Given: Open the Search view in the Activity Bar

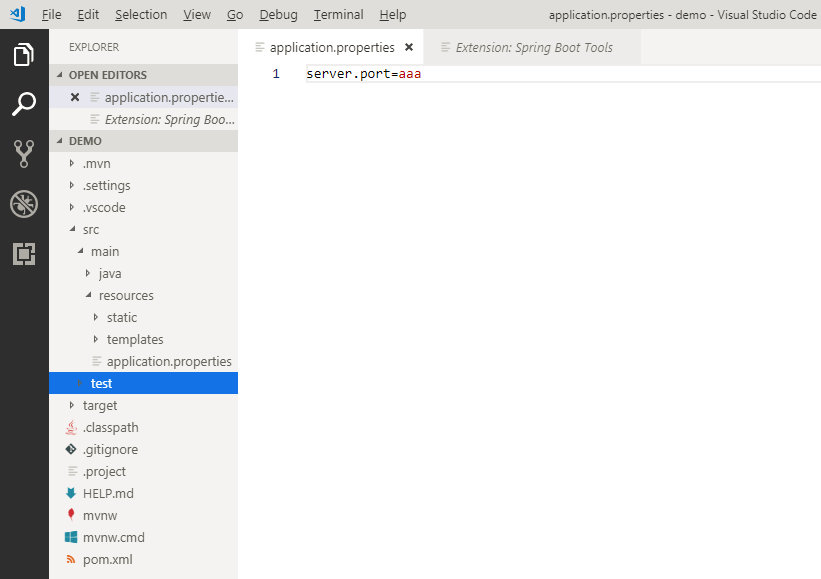Looking at the screenshot, I should (x=23, y=103).
